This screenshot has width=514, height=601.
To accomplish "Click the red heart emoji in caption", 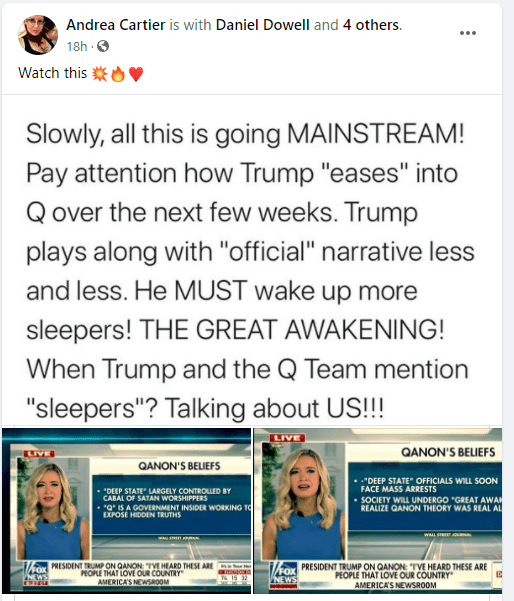I will (136, 74).
